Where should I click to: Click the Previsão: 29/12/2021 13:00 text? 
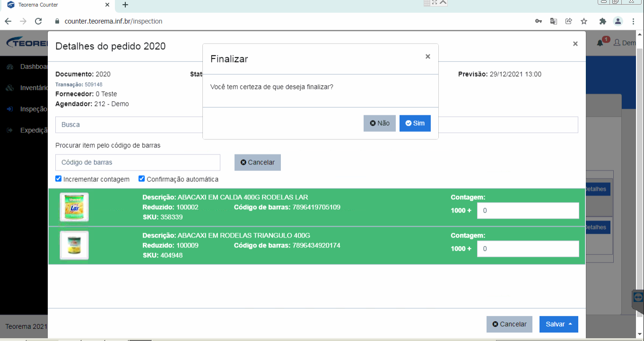pyautogui.click(x=500, y=74)
